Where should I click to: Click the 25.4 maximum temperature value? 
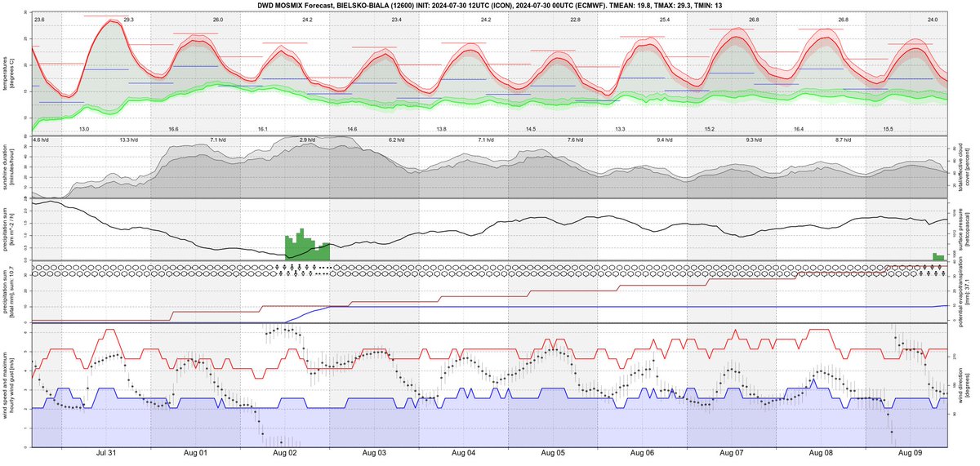[x=665, y=18]
